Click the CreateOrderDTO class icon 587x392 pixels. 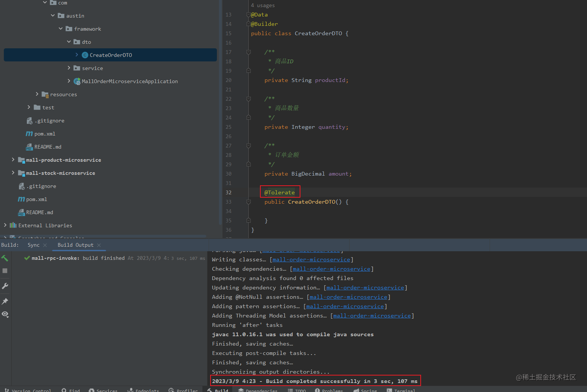click(85, 55)
